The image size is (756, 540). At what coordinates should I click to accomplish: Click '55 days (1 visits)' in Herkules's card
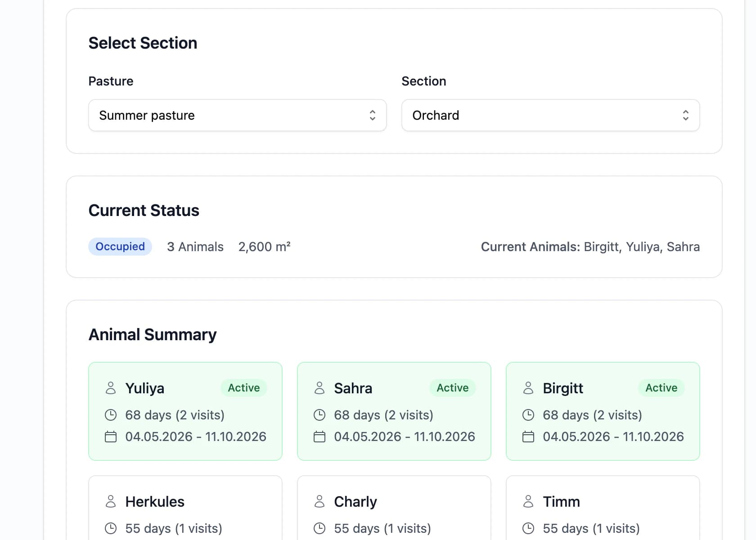(x=174, y=528)
